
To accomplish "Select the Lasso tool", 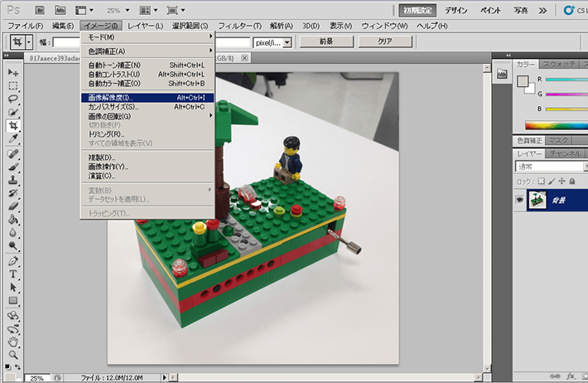I will (x=13, y=99).
